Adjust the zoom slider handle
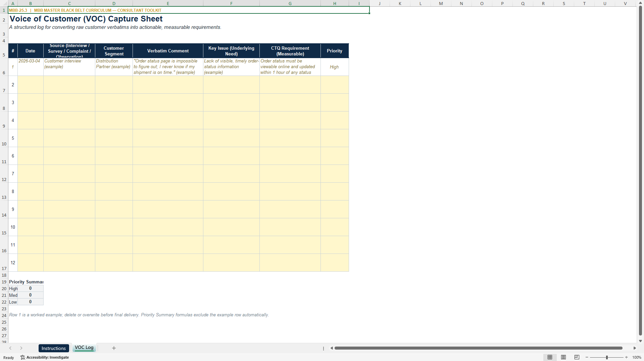Screen dimensions: 644x361 click(x=607, y=357)
